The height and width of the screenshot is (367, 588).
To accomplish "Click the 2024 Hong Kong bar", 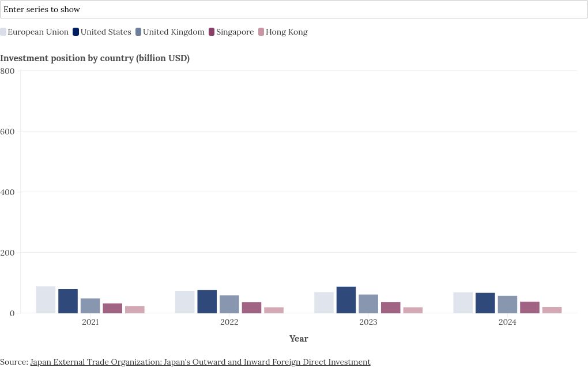I will (552, 310).
